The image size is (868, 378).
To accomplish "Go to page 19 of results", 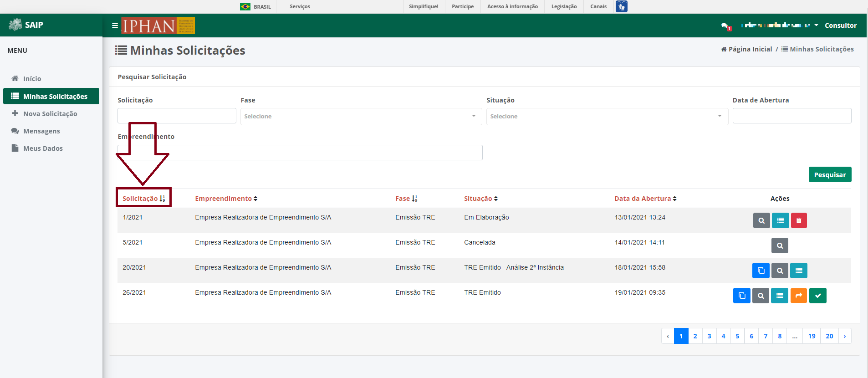I will [x=812, y=336].
